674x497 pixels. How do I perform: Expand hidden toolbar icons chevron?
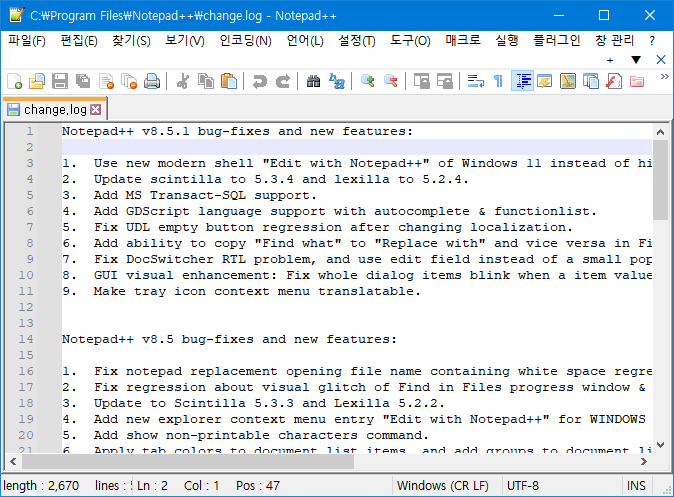665,77
